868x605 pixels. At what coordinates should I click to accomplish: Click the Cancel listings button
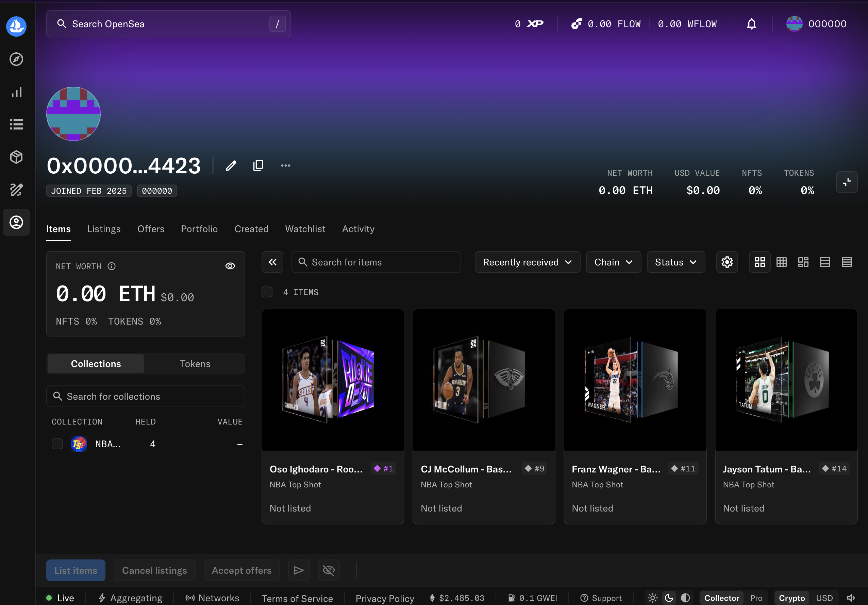(154, 570)
